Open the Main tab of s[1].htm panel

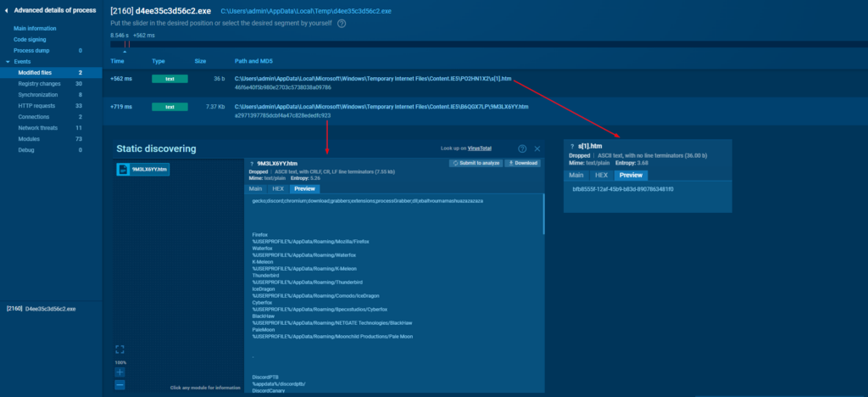pos(576,175)
